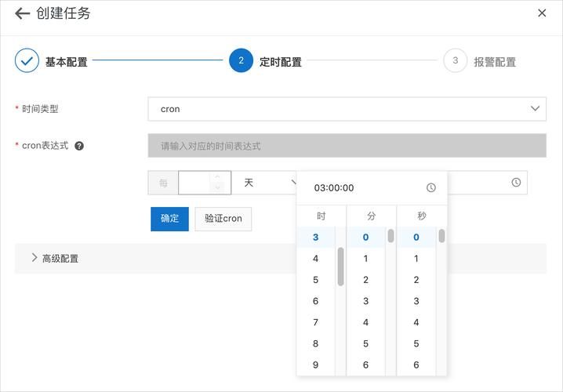Click the back arrow beside 创建任务
This screenshot has height=392, width=563.
(x=22, y=13)
